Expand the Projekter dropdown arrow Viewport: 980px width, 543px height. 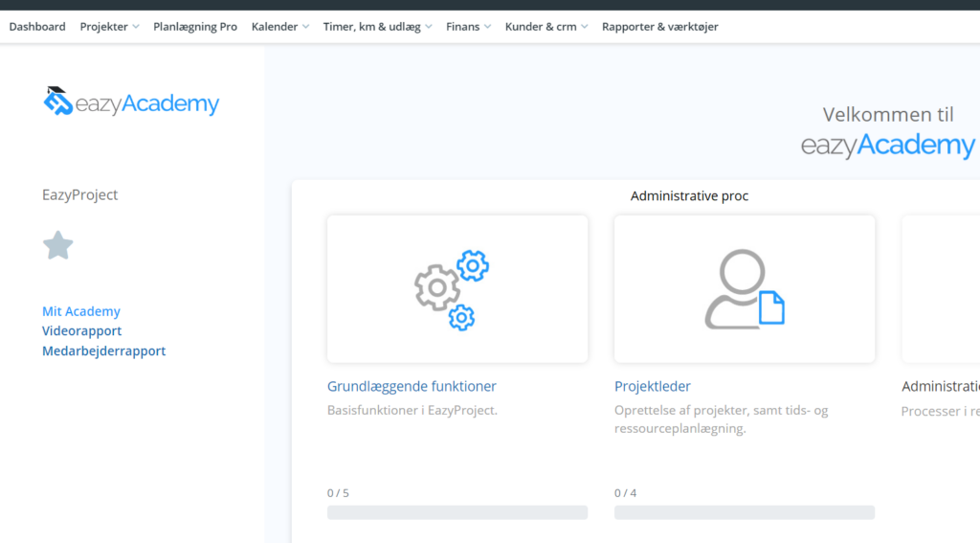136,27
